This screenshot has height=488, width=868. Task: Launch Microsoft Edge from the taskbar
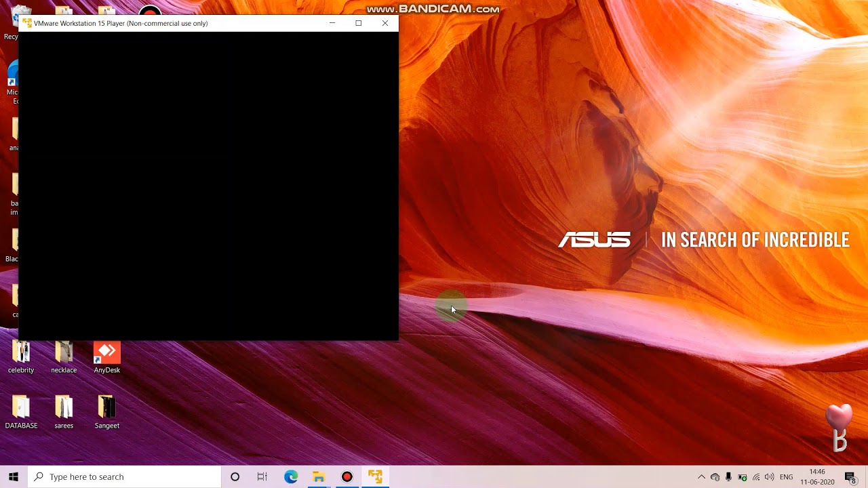pyautogui.click(x=291, y=476)
